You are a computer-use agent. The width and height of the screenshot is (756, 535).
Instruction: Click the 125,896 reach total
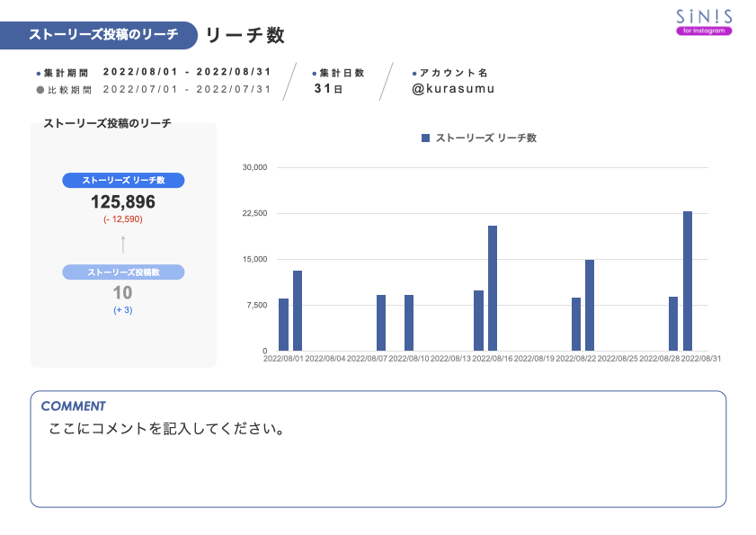[x=123, y=201]
